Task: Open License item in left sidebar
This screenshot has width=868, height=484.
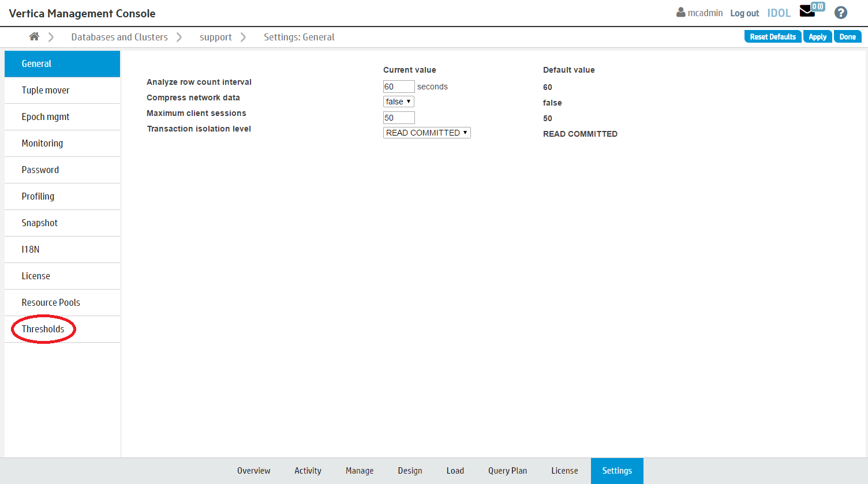Action: (x=62, y=276)
